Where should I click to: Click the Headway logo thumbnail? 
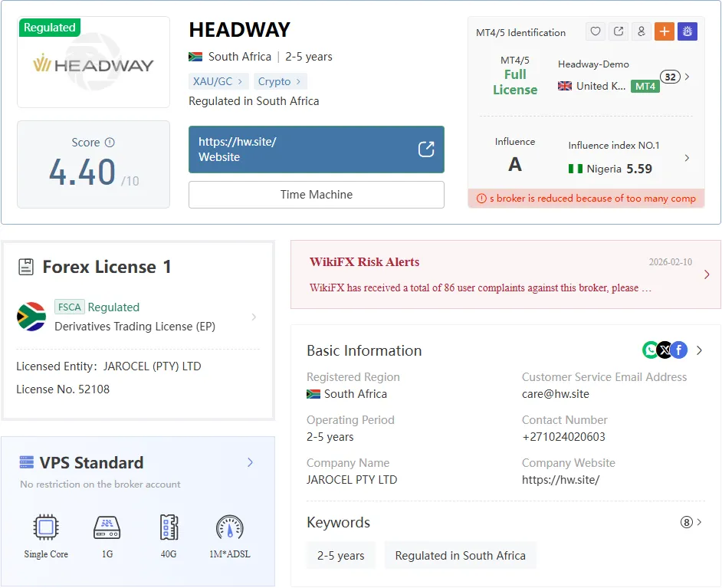94,62
